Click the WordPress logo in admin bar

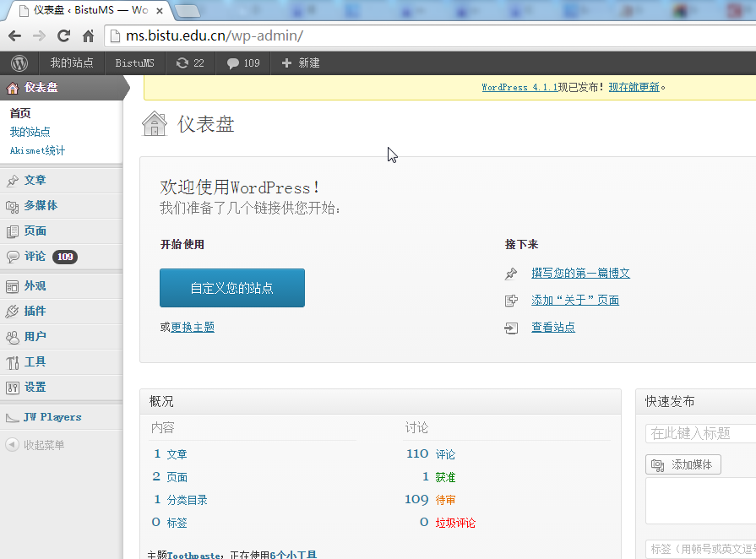tap(19, 63)
